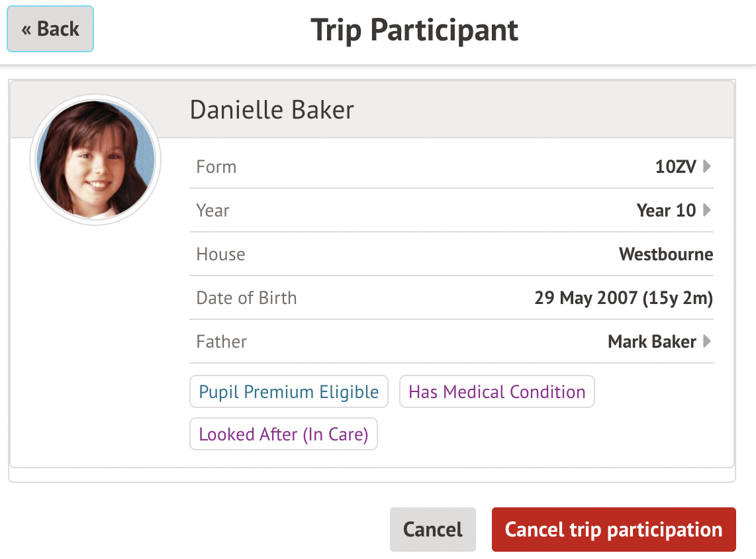Image resolution: width=756 pixels, height=559 pixels.
Task: Open the Year 10 year group
Action: point(665,211)
